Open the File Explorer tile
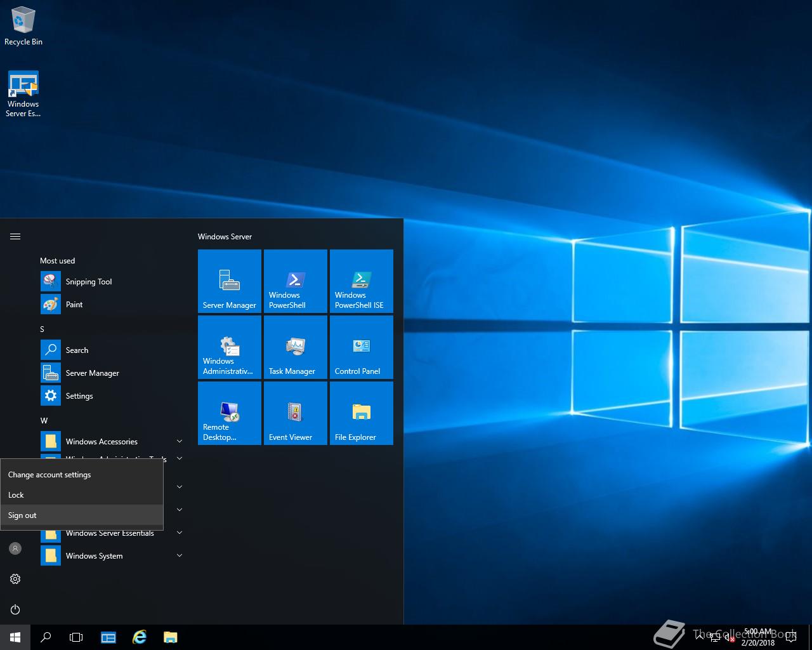Image resolution: width=812 pixels, height=650 pixels. tap(362, 413)
